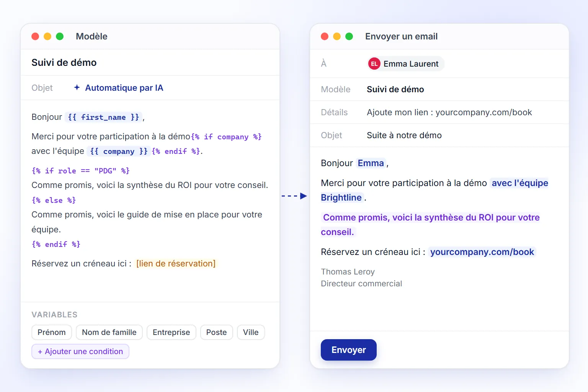Screen dimensions: 588x392
Task: Click the green maximize dot in Modèle window
Action: coord(60,36)
